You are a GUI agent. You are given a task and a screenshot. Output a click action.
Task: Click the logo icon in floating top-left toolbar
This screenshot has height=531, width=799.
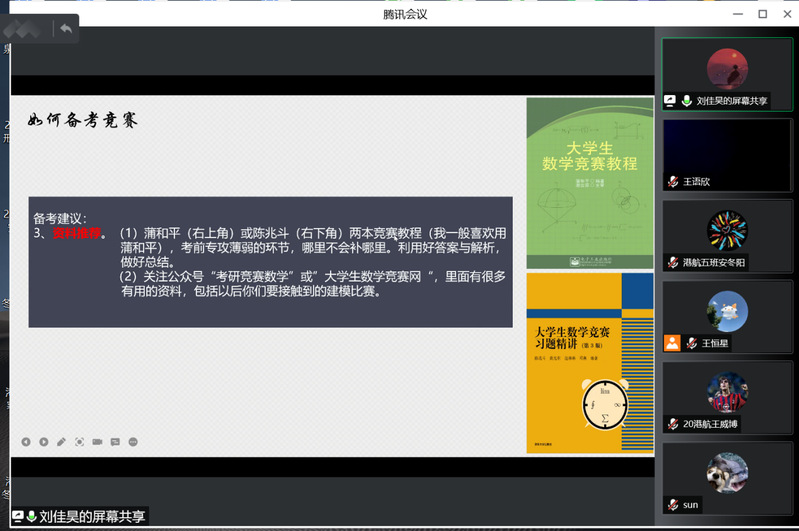(24, 28)
